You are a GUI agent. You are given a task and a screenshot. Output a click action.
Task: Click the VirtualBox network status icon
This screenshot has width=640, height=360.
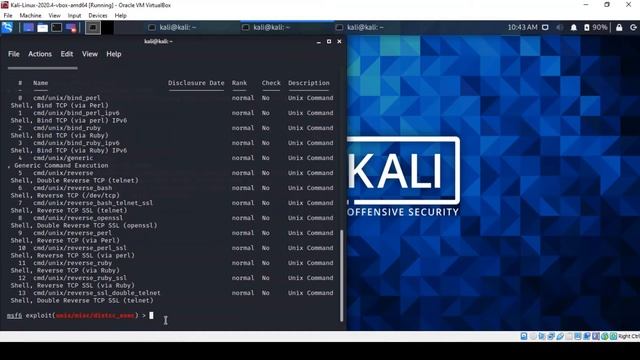pyautogui.click(x=551, y=336)
